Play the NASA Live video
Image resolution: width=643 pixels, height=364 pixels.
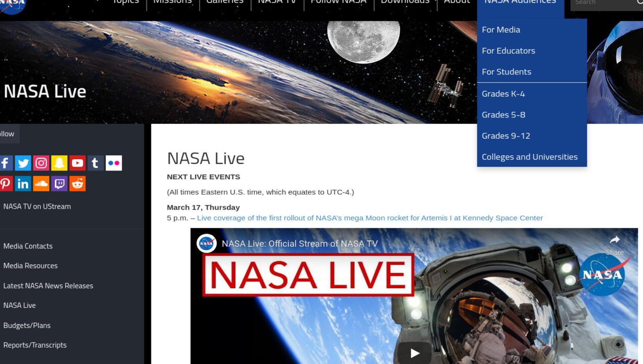[x=414, y=353]
